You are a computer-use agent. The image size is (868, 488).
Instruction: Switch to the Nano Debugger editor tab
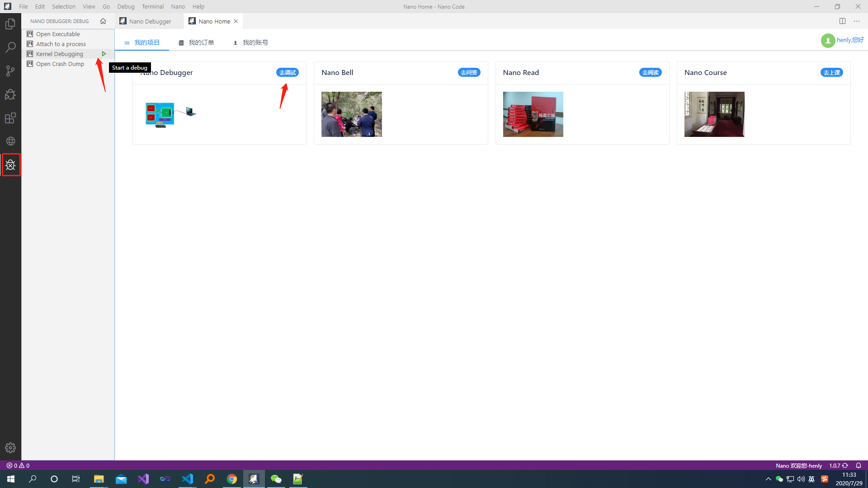149,21
